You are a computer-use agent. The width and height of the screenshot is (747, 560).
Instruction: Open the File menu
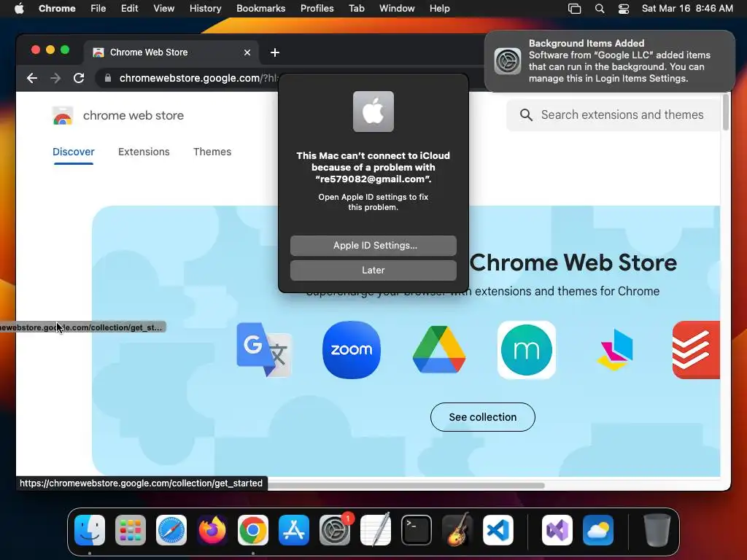(x=98, y=8)
